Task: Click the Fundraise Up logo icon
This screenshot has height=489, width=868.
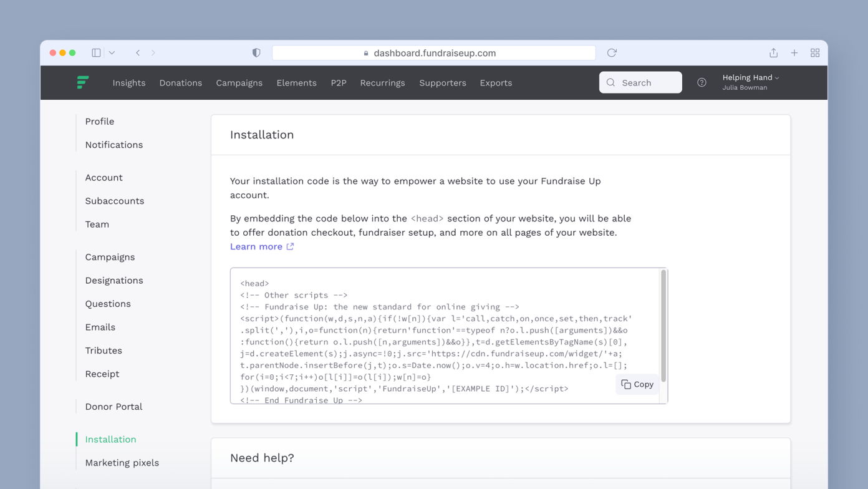Action: click(83, 82)
